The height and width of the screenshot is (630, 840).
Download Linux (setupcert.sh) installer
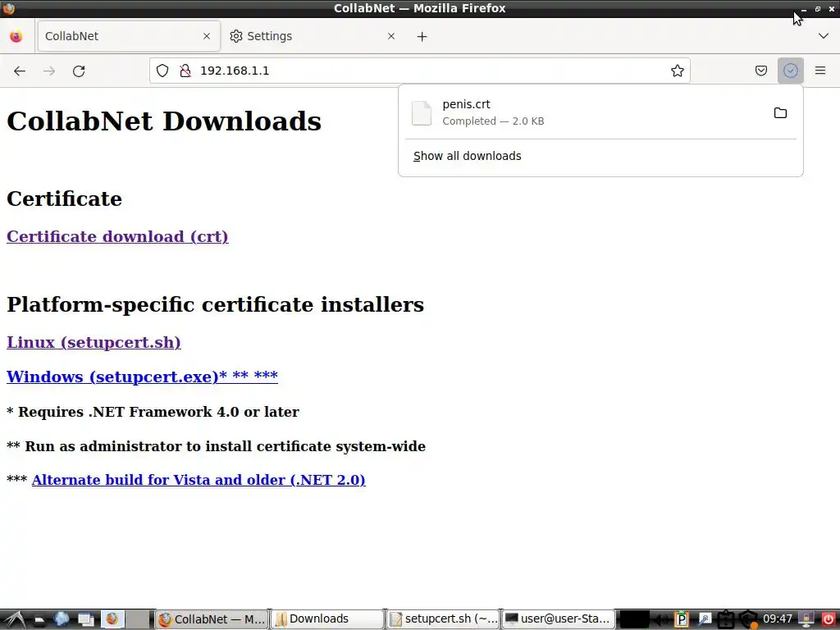point(94,342)
